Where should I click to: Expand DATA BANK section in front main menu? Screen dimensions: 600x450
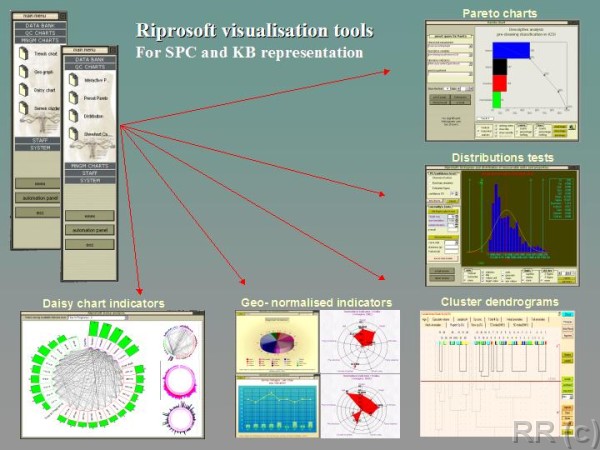[x=90, y=59]
